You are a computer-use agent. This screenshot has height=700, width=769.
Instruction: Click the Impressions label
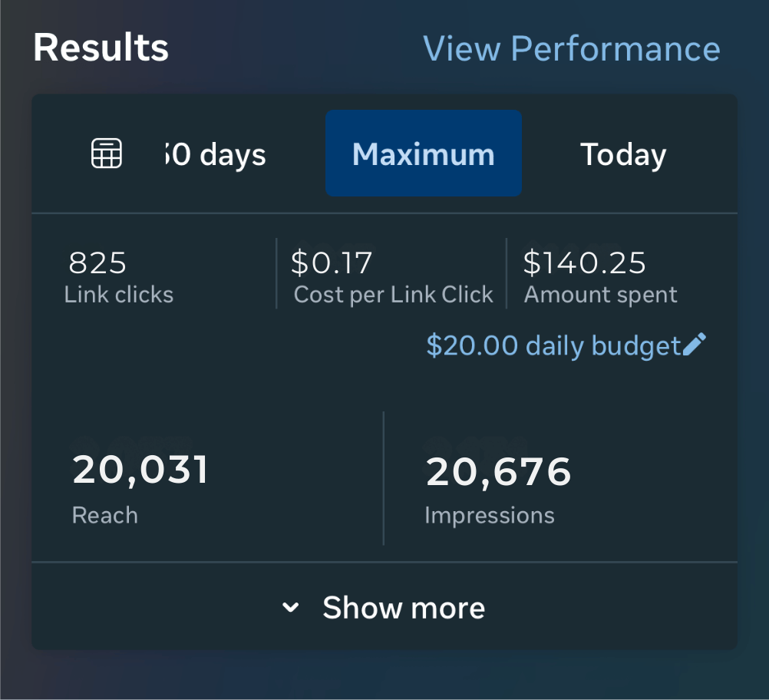click(490, 515)
